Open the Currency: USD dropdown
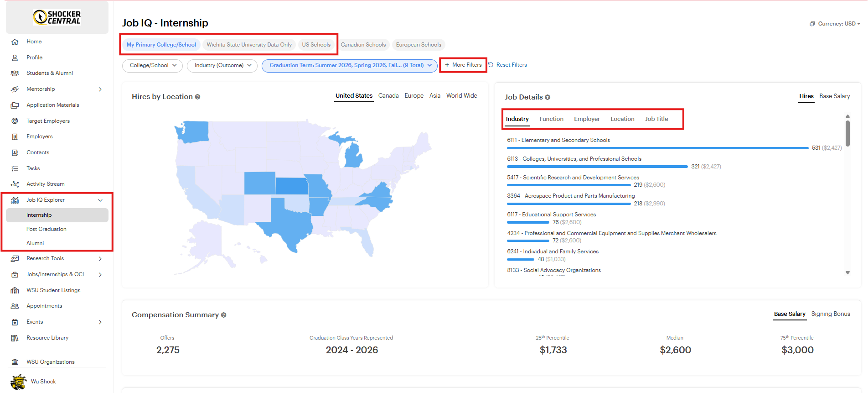Image resolution: width=868 pixels, height=393 pixels. [x=835, y=24]
